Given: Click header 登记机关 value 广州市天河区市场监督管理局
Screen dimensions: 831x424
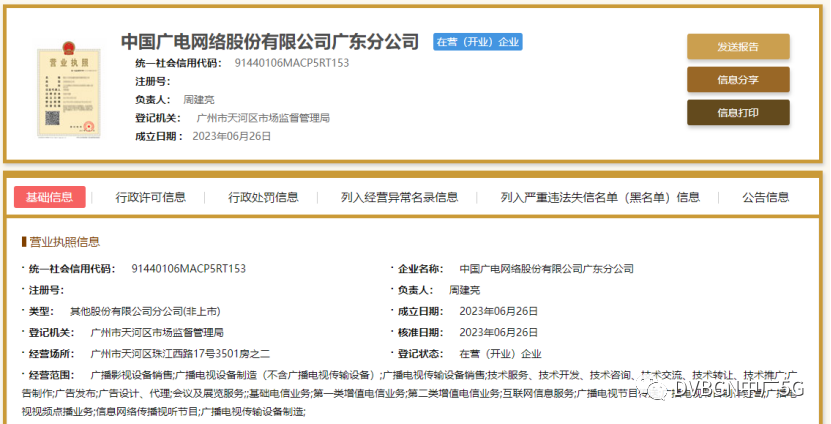Looking at the screenshot, I should tap(263, 118).
